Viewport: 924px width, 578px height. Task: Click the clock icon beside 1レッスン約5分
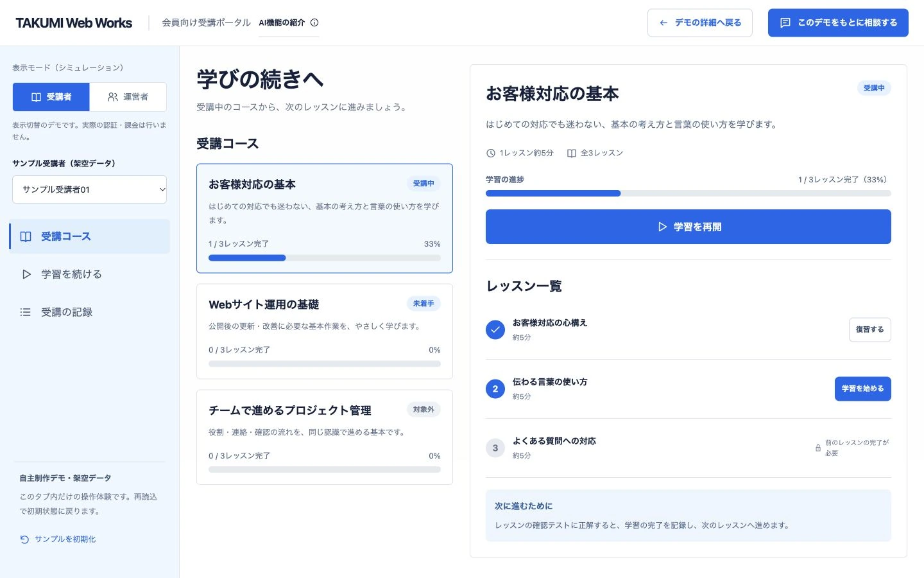(491, 153)
